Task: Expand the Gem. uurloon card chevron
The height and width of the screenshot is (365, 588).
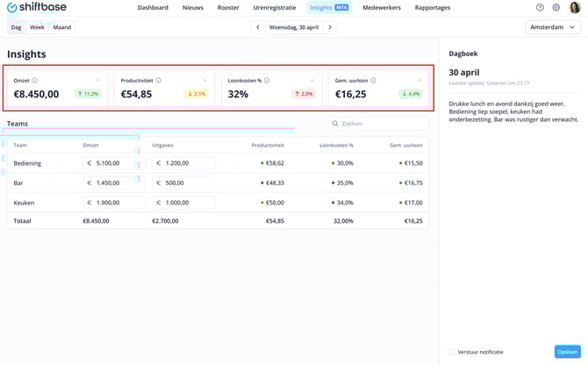Action: (x=419, y=81)
